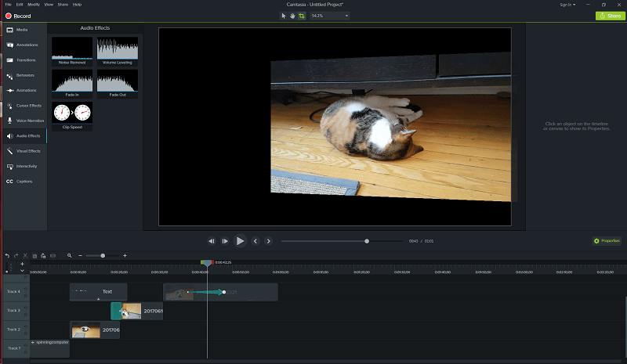Open the Cursor Effects panel
The width and height of the screenshot is (627, 364).
point(25,106)
